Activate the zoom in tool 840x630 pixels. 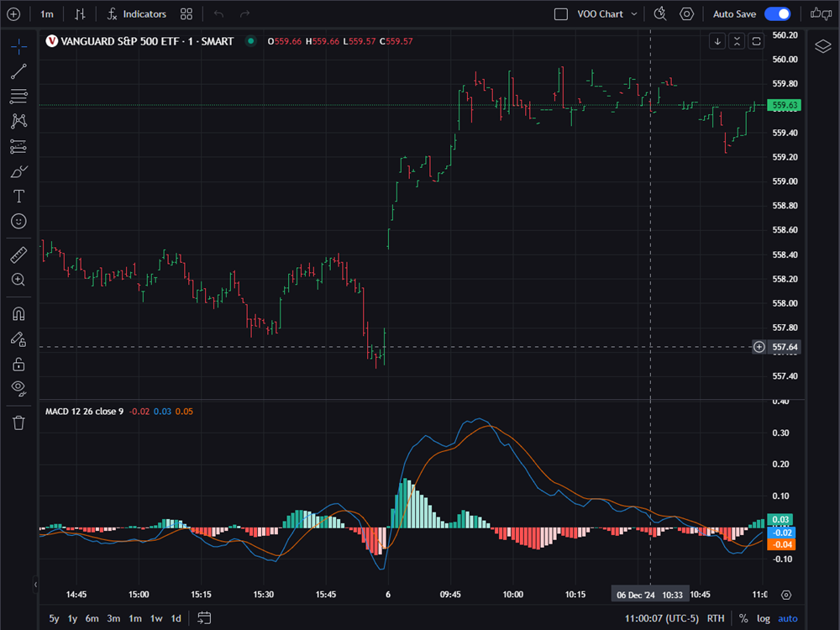tap(18, 280)
